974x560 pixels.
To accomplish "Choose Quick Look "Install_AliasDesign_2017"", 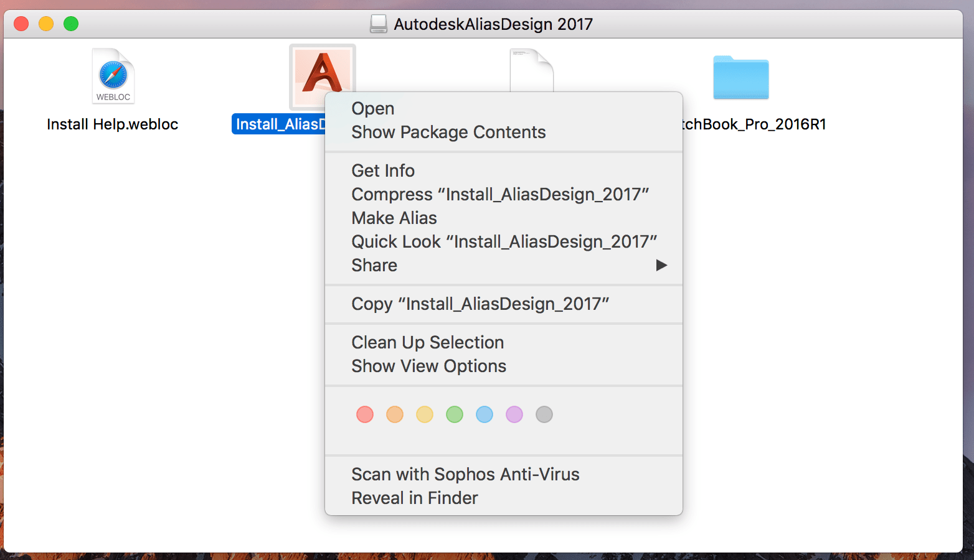I will [504, 241].
